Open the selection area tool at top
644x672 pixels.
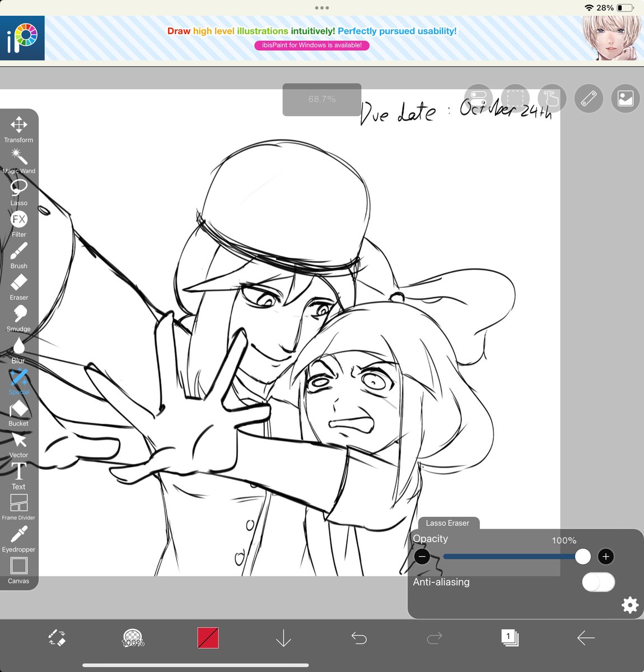coord(515,99)
